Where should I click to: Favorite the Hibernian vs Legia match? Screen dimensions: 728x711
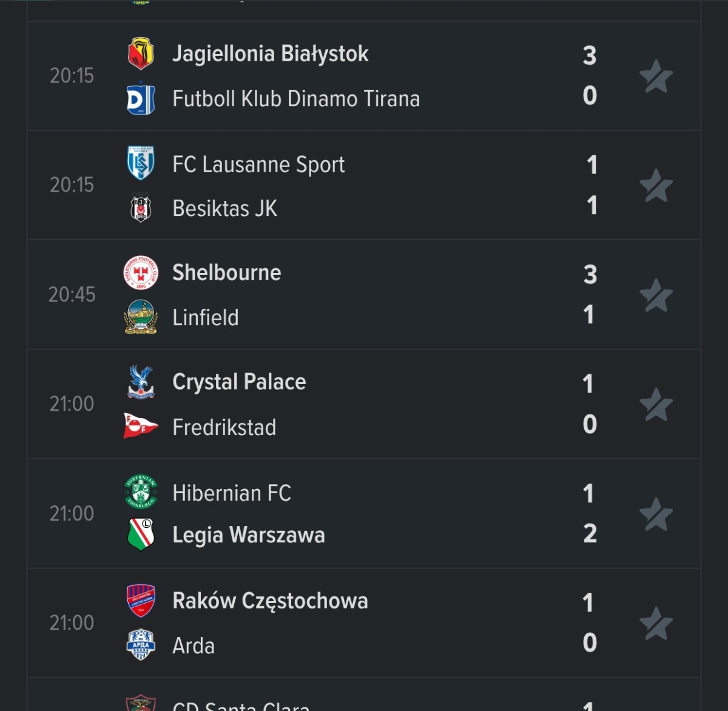(656, 514)
